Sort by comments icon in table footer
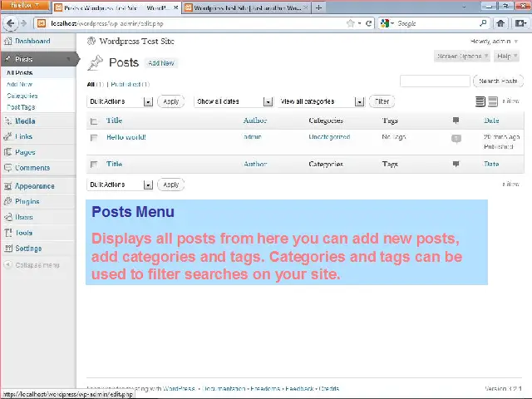Viewport: 532px width, 399px height. 456,164
